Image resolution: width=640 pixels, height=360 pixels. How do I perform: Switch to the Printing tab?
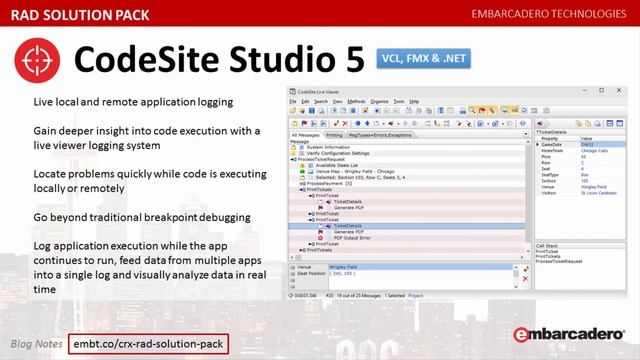(334, 135)
